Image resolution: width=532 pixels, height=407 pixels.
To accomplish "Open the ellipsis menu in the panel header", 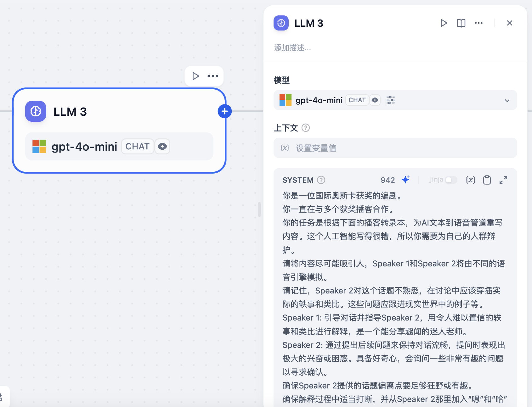I will [479, 23].
